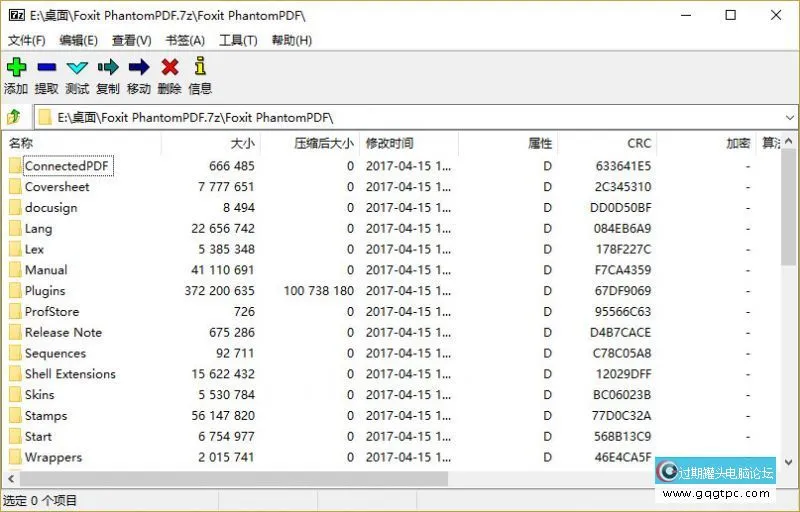
Task: Click the horizontal scrollbar thumb
Action: click(x=234, y=479)
